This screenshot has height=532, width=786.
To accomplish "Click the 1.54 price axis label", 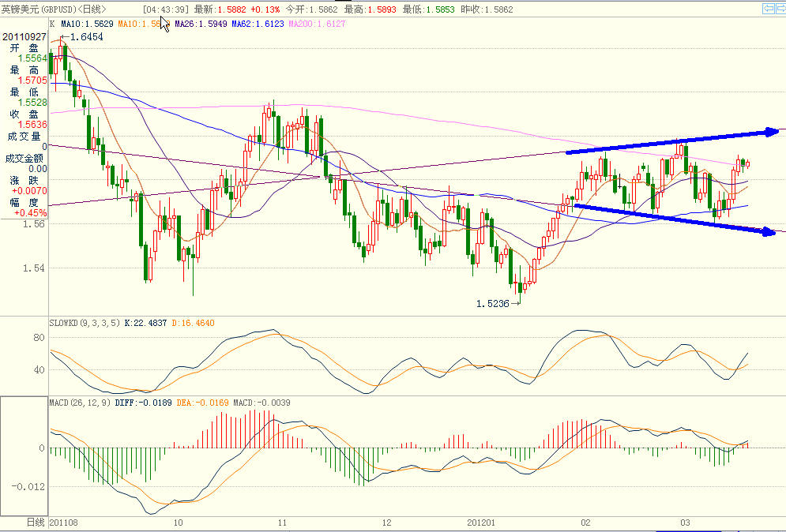I will (x=34, y=268).
